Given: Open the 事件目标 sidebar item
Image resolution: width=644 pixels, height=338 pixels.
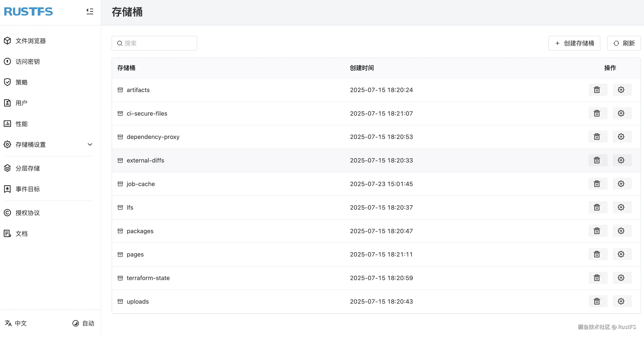Looking at the screenshot, I should [x=27, y=189].
